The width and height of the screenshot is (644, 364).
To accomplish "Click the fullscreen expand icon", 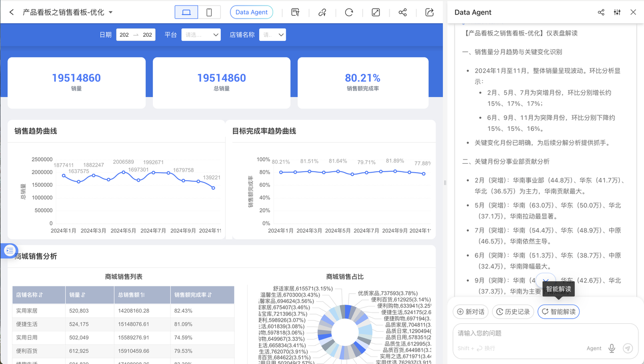I will click(376, 12).
